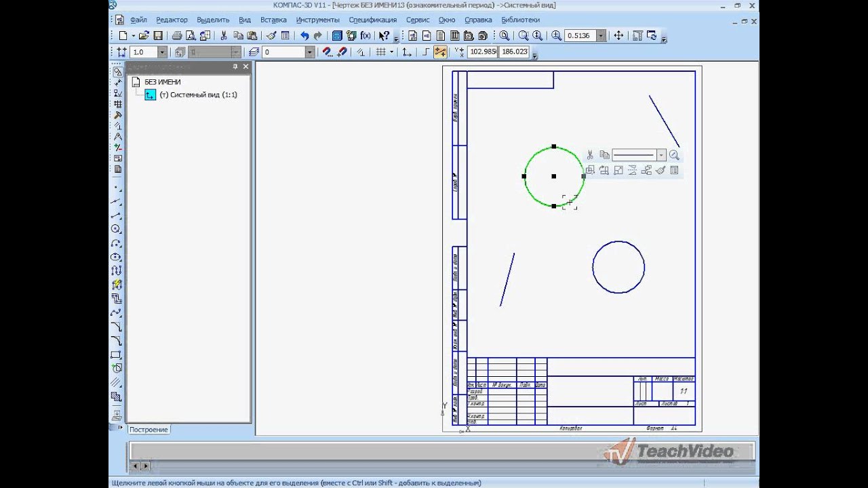Expand the grid options arrow
The height and width of the screenshot is (488, 868).
click(x=391, y=52)
